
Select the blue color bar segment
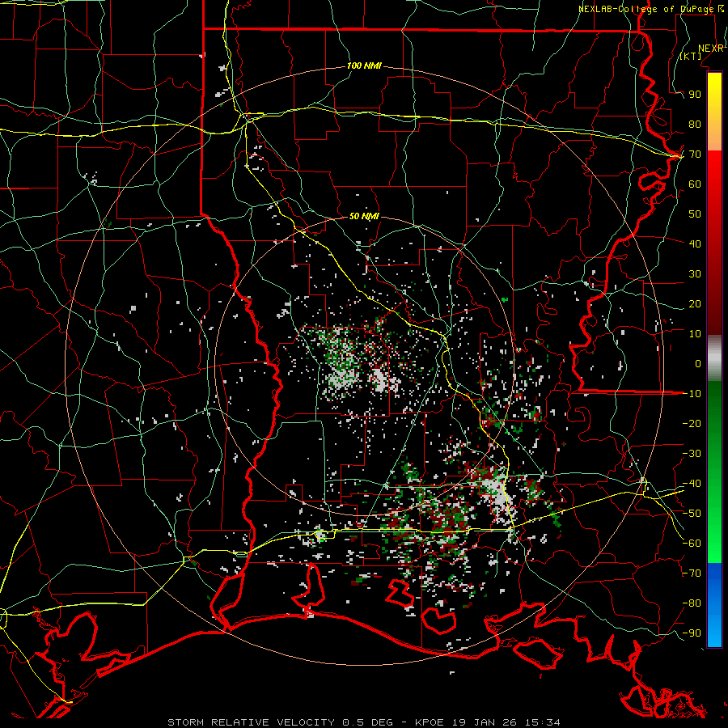click(x=714, y=604)
